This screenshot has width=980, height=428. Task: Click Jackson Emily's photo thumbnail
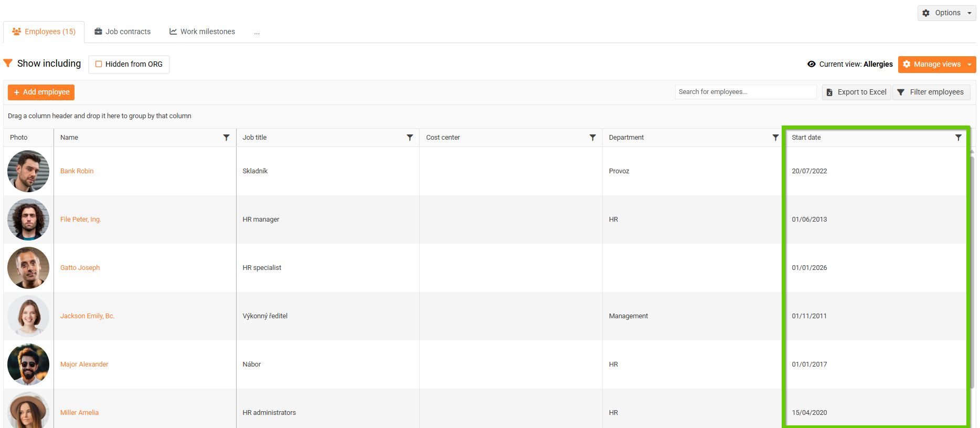coord(28,316)
